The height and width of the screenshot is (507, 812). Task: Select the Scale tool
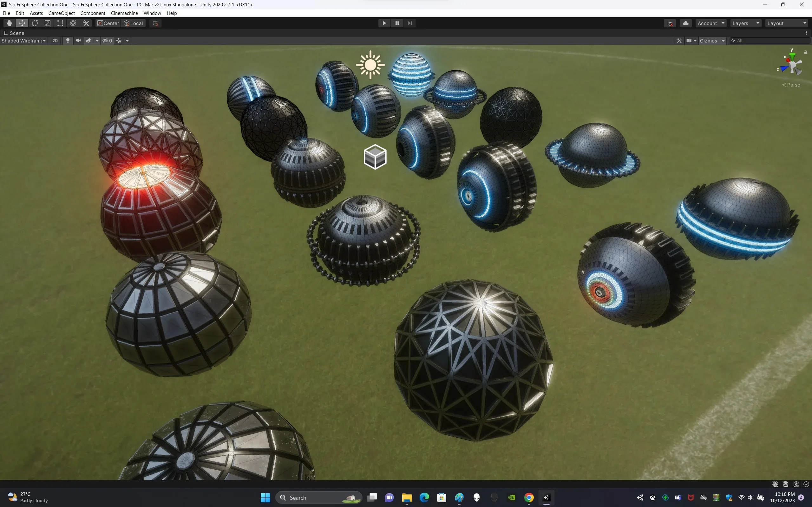[48, 23]
